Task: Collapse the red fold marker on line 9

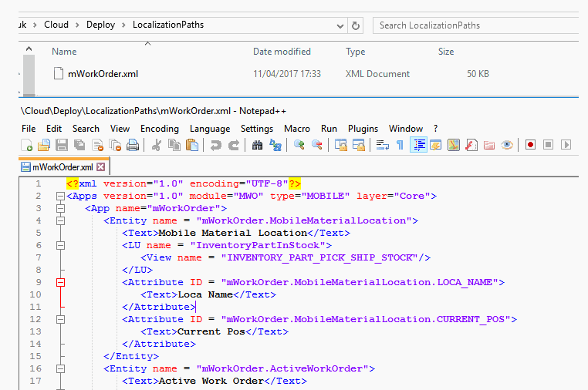Action: [x=60, y=282]
